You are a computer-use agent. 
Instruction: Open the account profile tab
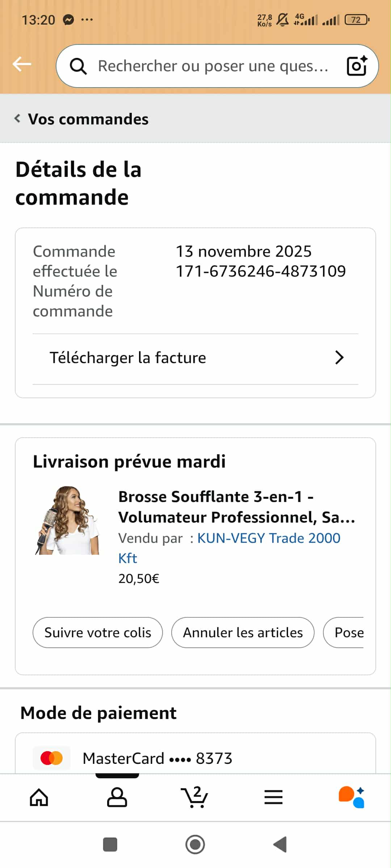coord(117,797)
